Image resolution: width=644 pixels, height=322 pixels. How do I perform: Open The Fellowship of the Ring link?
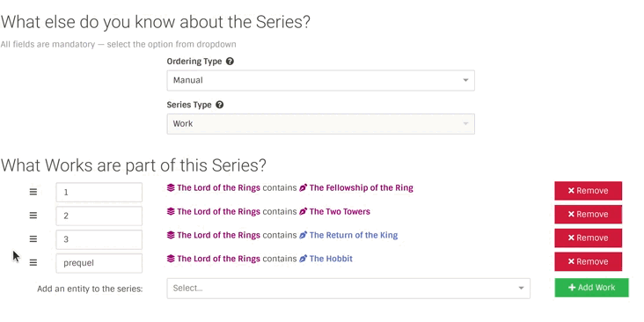pos(361,187)
